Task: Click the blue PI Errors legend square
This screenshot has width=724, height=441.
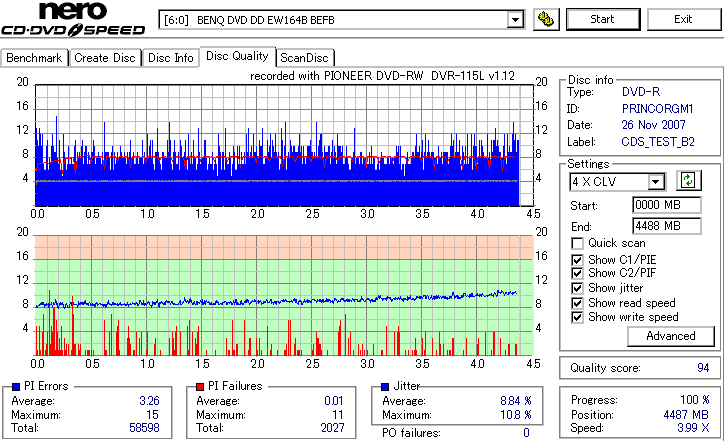Action: tap(16, 387)
